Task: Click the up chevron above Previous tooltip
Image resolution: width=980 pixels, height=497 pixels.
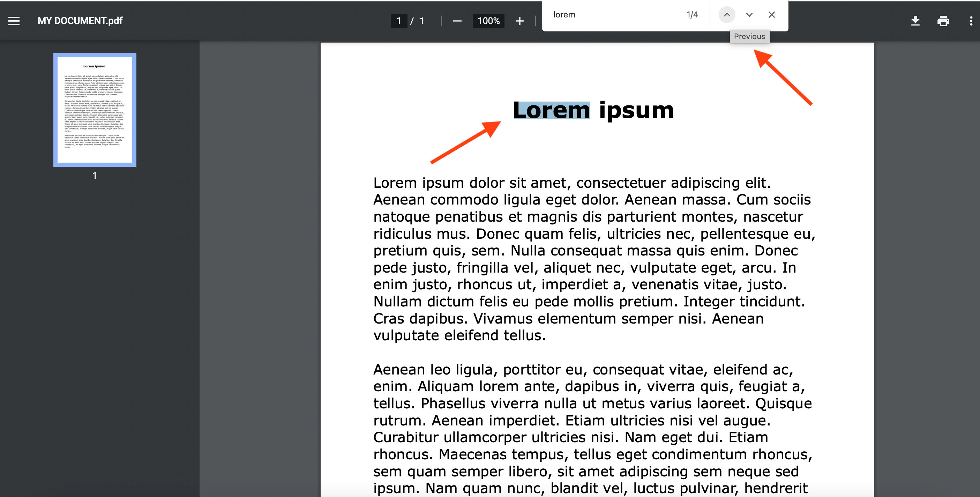Action: coord(727,14)
